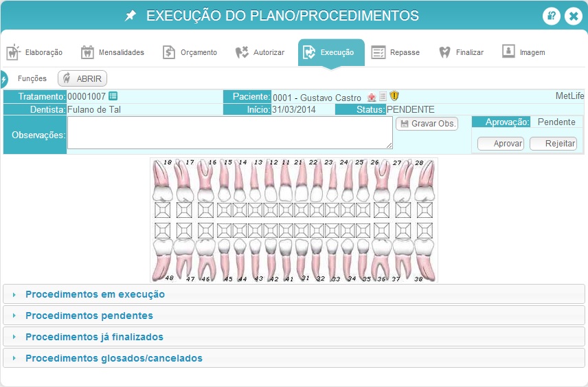Select lower tooth 41 in odontogram

pyautogui.click(x=285, y=261)
